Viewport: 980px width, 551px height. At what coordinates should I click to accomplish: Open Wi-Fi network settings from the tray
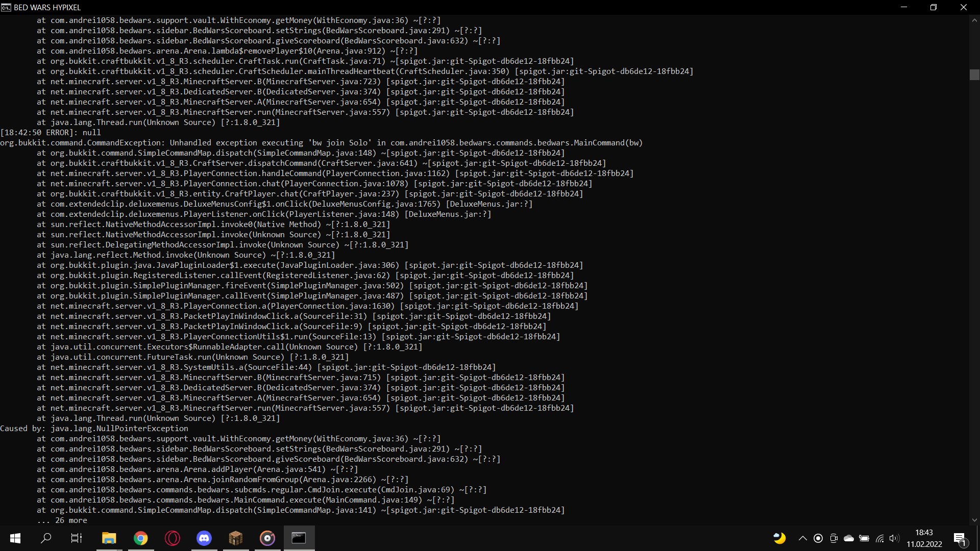[879, 538]
